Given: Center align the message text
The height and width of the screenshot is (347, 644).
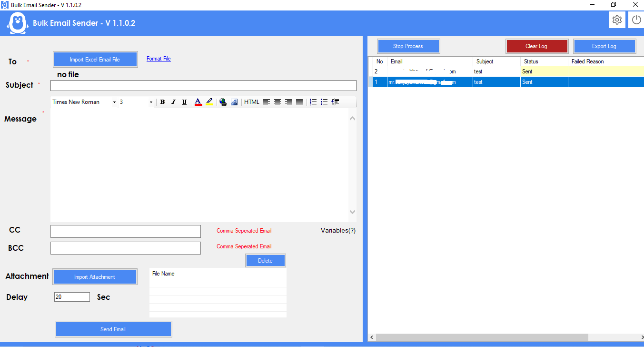Looking at the screenshot, I should point(277,102).
